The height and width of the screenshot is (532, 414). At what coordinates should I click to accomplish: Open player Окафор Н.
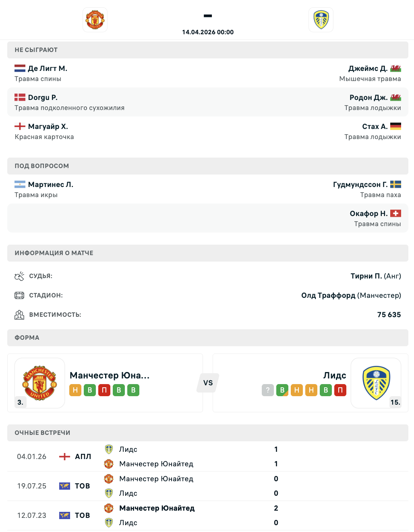(368, 214)
